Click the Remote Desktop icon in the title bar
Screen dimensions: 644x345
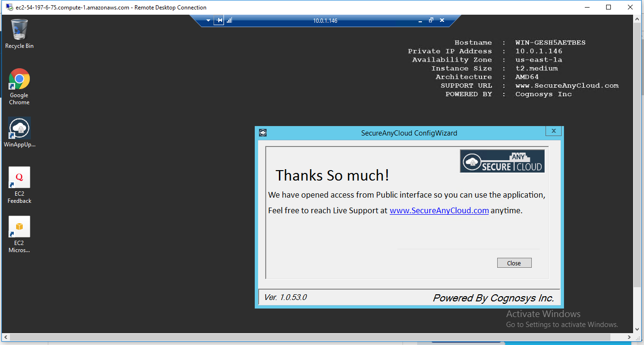[7, 7]
